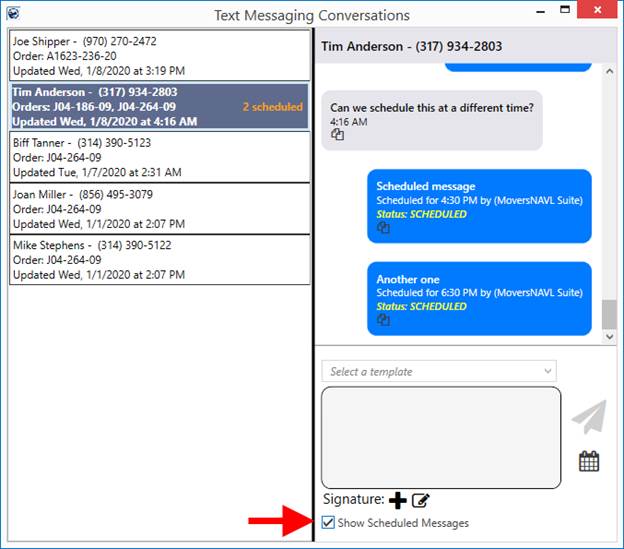Add a signature with the plus icon

[x=398, y=500]
